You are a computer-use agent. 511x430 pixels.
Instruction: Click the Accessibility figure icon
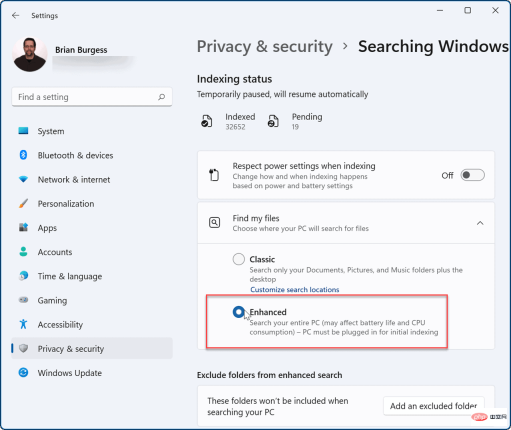[23, 324]
